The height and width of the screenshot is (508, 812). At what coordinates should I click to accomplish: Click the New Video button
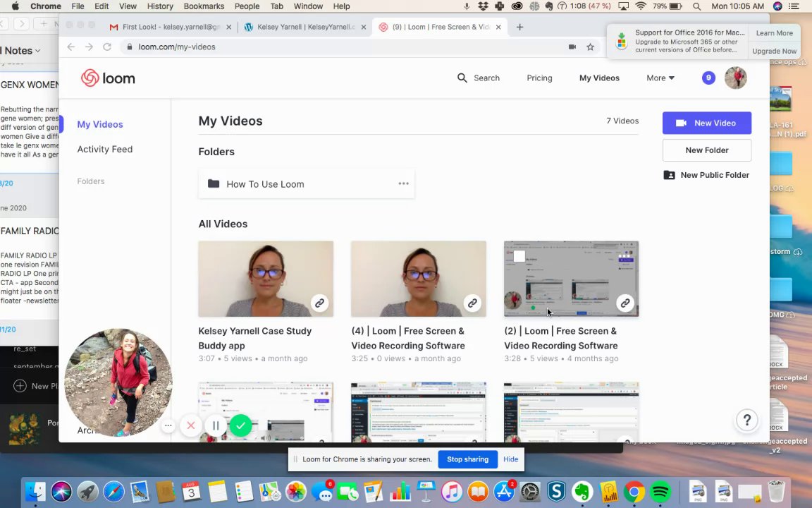(x=707, y=123)
